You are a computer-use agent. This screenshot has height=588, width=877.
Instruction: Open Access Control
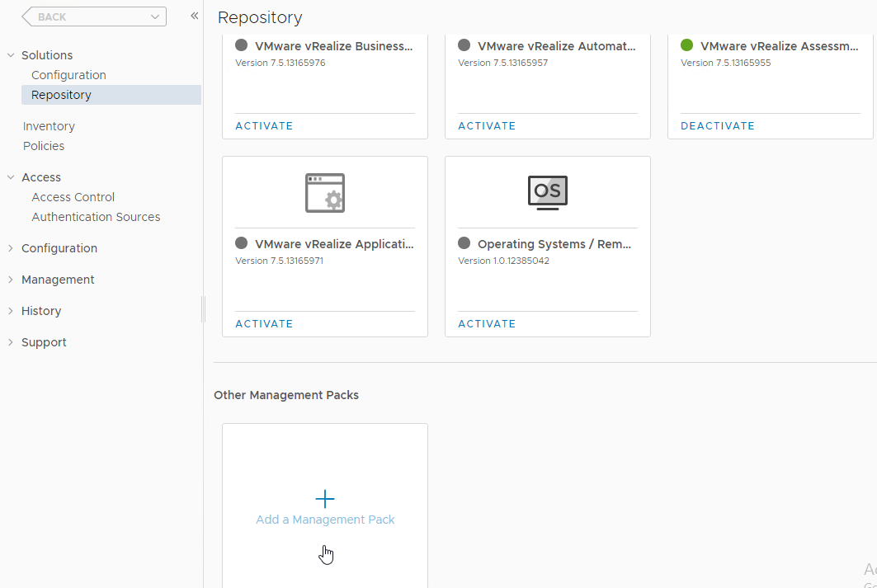click(73, 197)
